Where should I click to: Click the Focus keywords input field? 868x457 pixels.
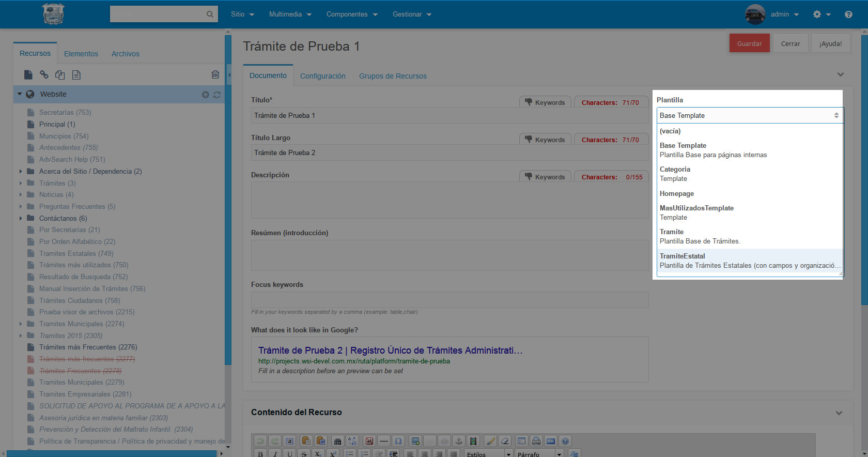pyautogui.click(x=450, y=300)
